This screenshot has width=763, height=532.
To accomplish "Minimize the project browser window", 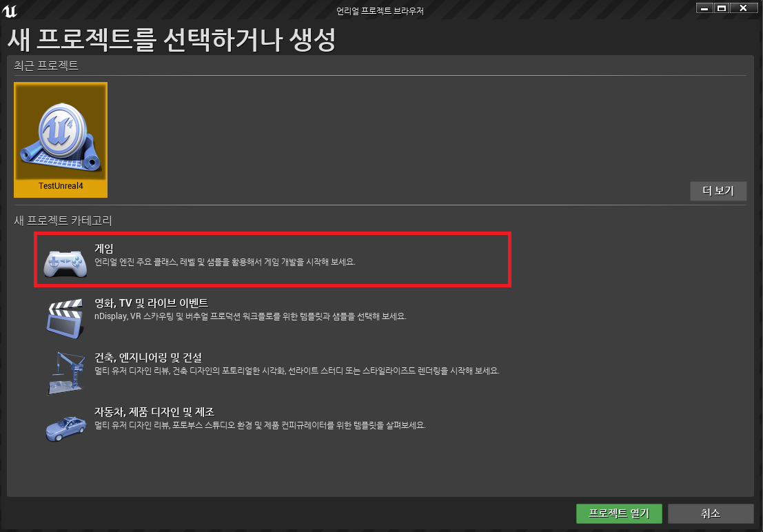I will [704, 8].
